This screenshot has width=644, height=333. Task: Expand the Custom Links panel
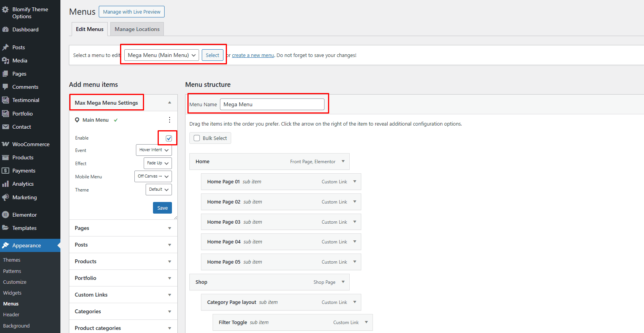click(170, 295)
